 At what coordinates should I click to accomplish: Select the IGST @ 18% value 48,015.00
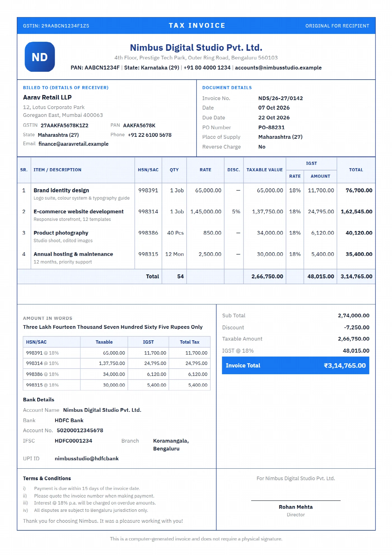click(356, 351)
